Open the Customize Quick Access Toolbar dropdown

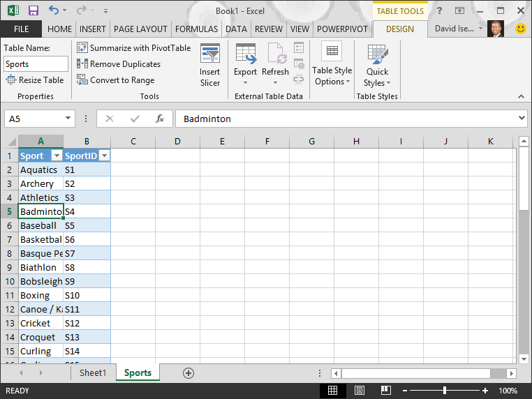(x=106, y=11)
